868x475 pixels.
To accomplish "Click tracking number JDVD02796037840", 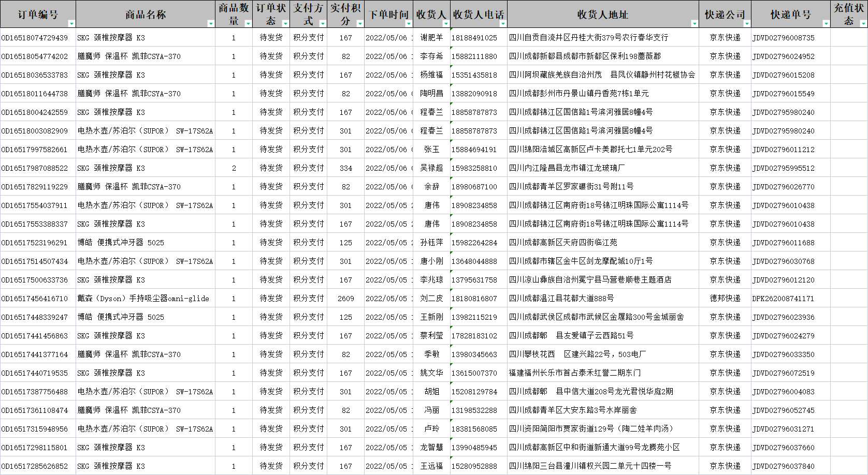I will pos(791,466).
